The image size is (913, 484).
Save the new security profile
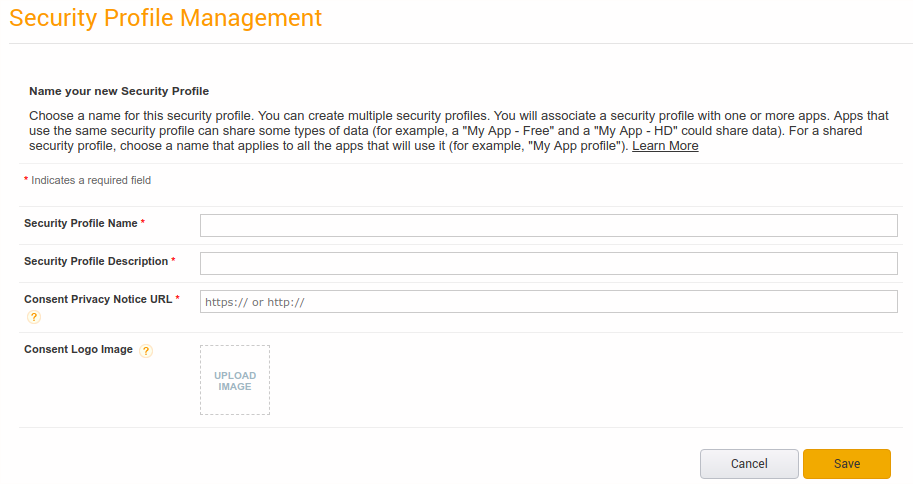pyautogui.click(x=846, y=464)
